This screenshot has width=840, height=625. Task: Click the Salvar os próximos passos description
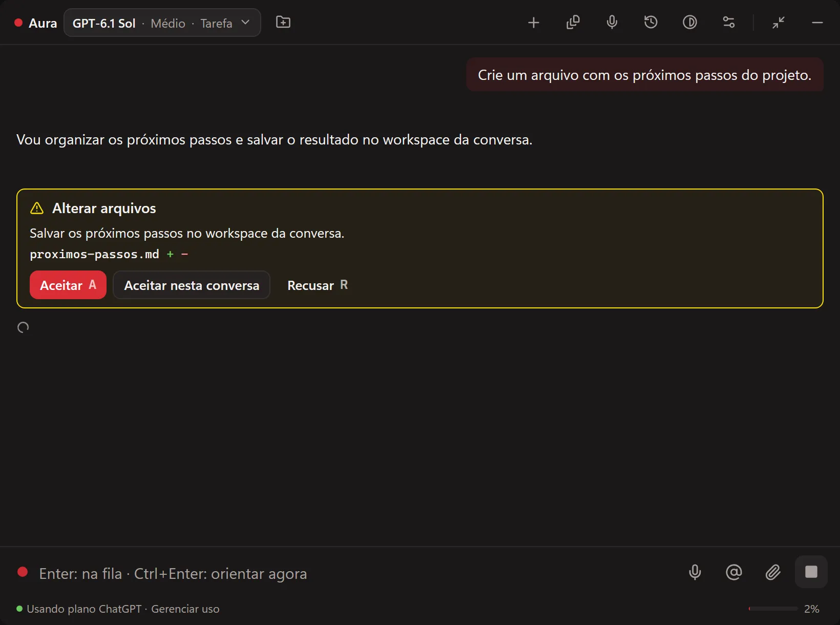[187, 234]
